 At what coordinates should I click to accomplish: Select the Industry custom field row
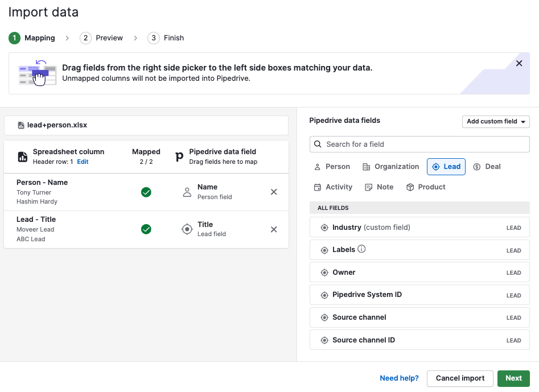(x=419, y=228)
